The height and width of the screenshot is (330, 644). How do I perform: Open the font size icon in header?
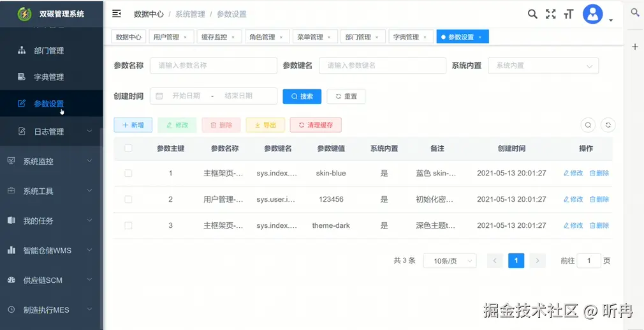pyautogui.click(x=568, y=15)
